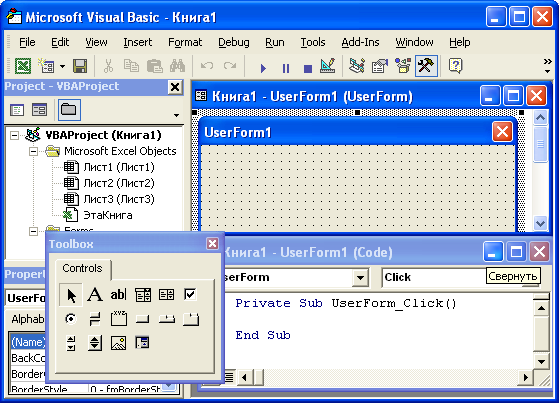Click View Object icon in Project panel
This screenshot has height=403, width=559.
(x=39, y=110)
